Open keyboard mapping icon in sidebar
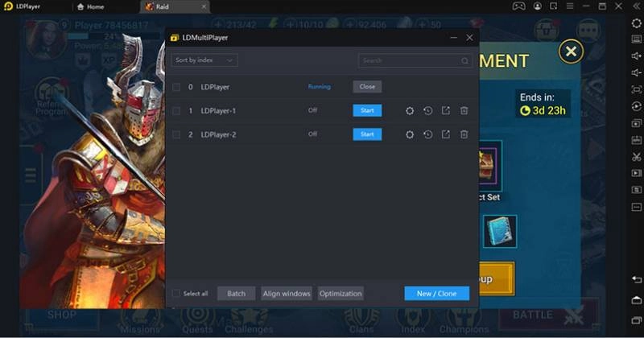Viewport: 644px width, 338px height. 636,39
